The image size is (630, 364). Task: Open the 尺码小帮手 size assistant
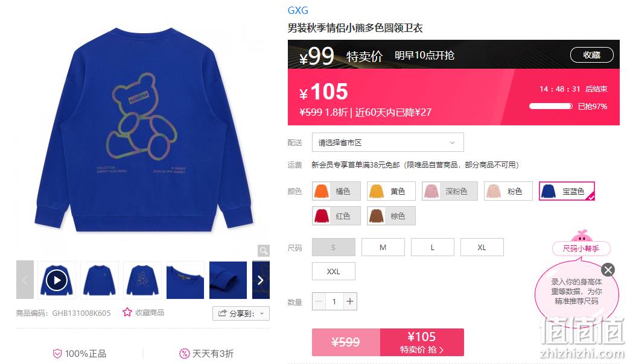(581, 248)
